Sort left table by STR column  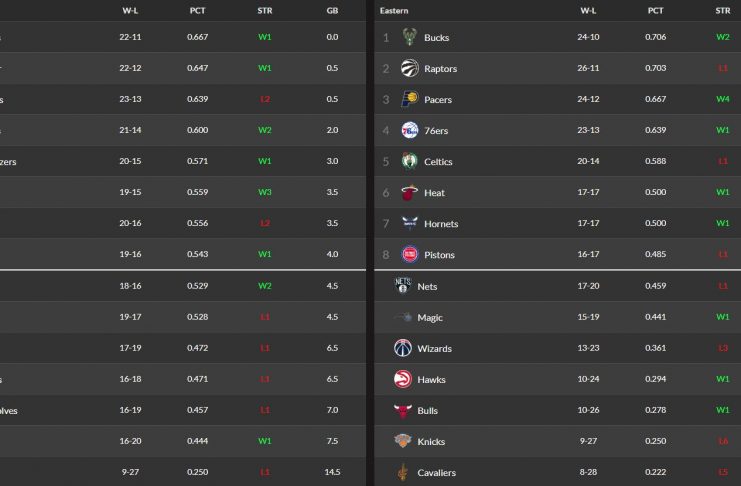pos(264,10)
